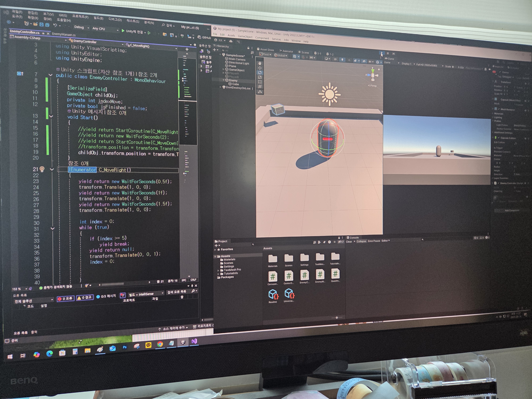Click Add Component in Inspector
The height and width of the screenshot is (399, 532).
click(512, 210)
